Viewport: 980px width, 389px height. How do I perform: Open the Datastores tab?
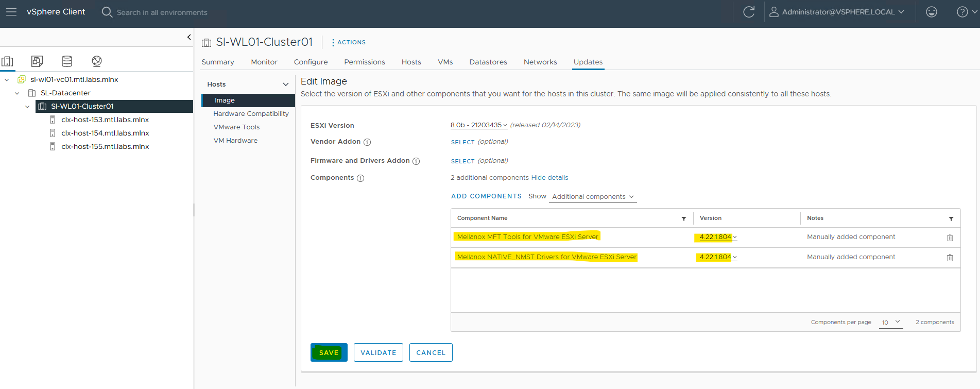coord(488,62)
